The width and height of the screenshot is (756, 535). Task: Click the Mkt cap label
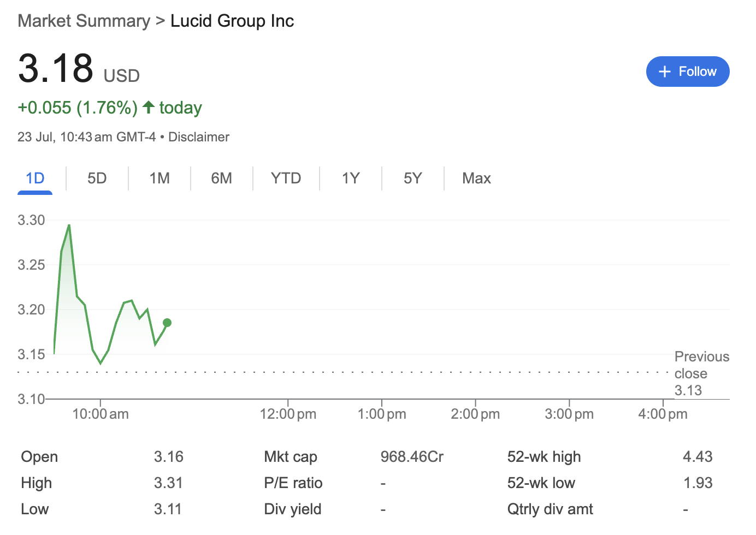[x=291, y=457]
